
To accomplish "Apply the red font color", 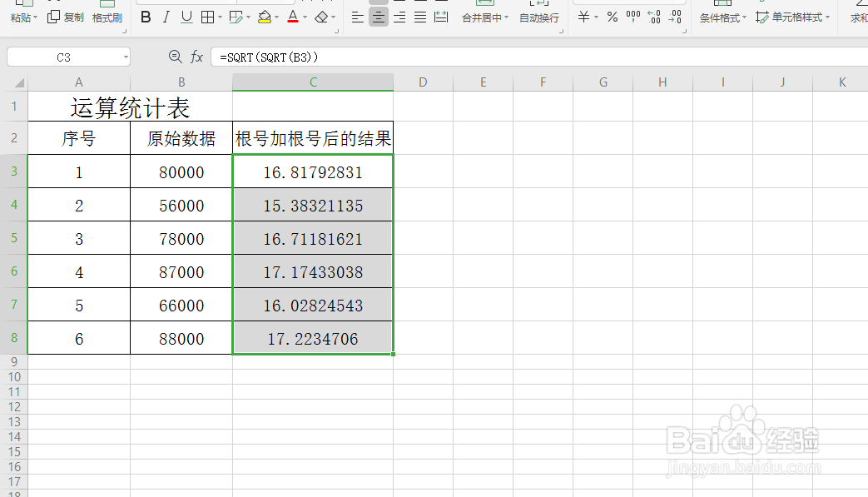I will 293,17.
